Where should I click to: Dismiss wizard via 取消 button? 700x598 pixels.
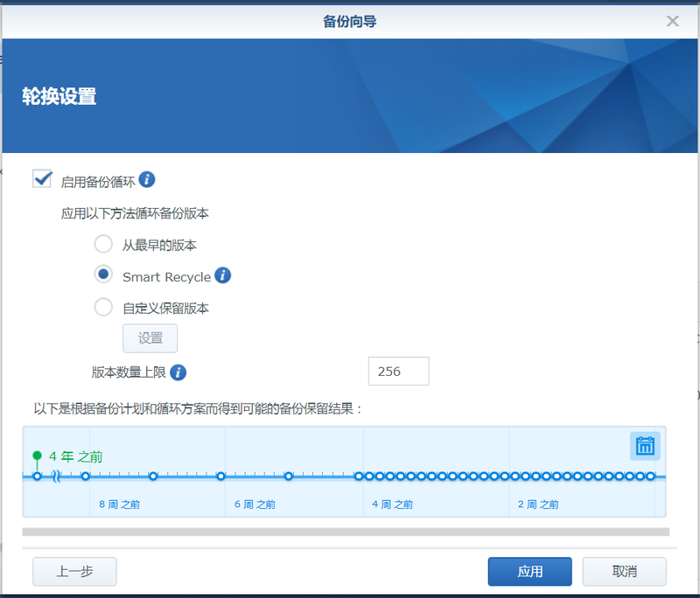coord(624,572)
